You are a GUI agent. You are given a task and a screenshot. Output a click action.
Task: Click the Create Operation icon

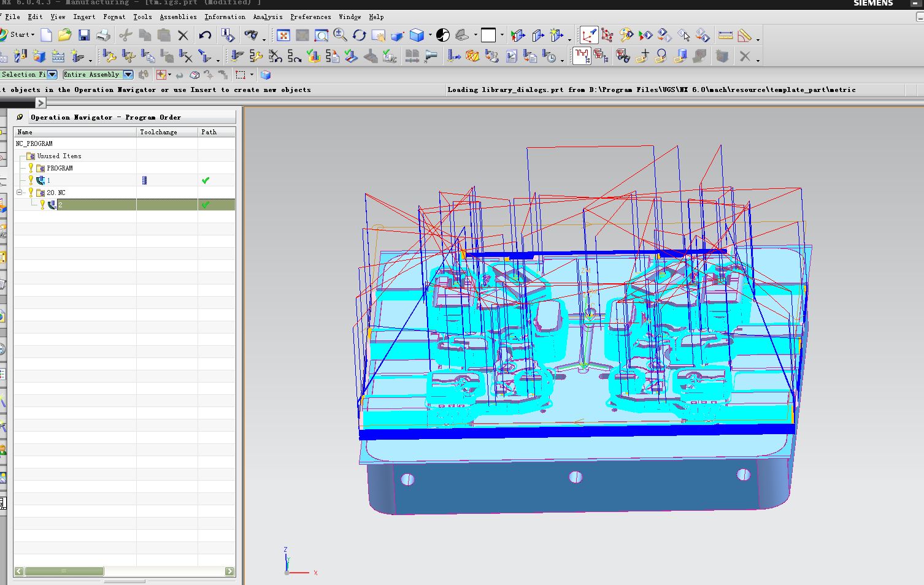77,56
